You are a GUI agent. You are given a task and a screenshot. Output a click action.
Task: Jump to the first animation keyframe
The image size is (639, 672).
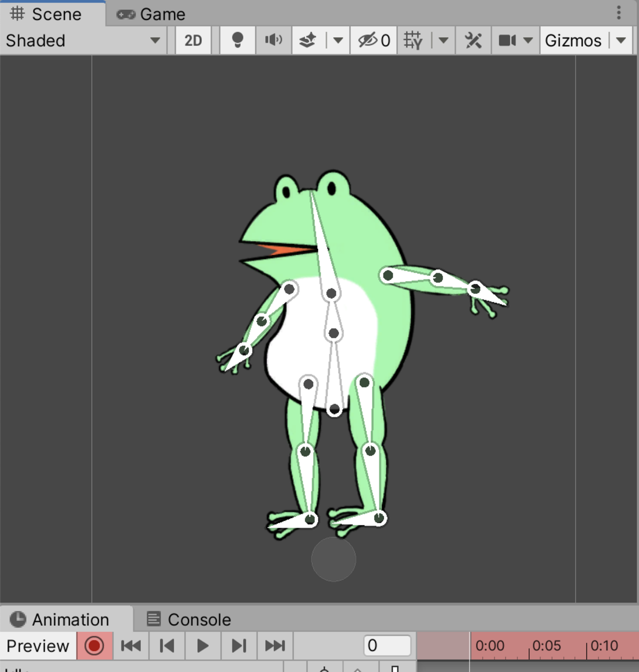tap(131, 645)
